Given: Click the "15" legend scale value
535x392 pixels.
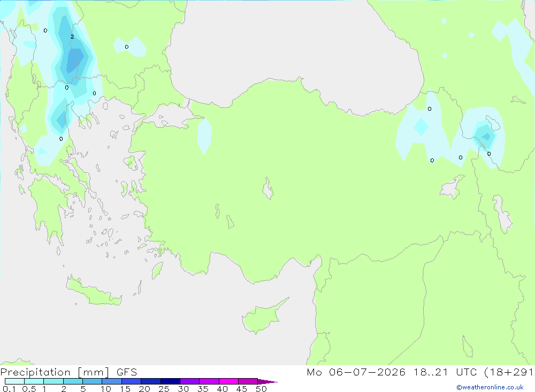Looking at the screenshot, I should point(125,389).
